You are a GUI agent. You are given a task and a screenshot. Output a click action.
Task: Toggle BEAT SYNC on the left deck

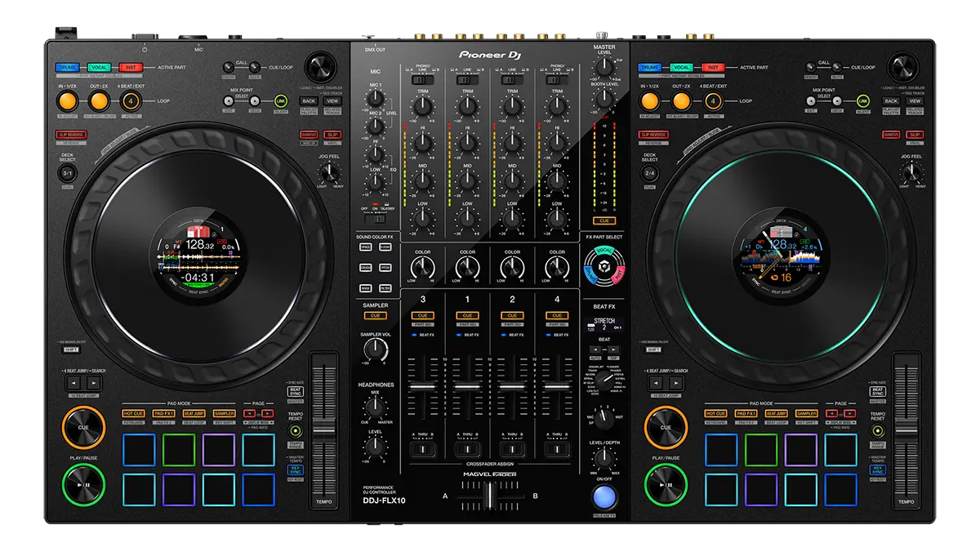pos(296,391)
